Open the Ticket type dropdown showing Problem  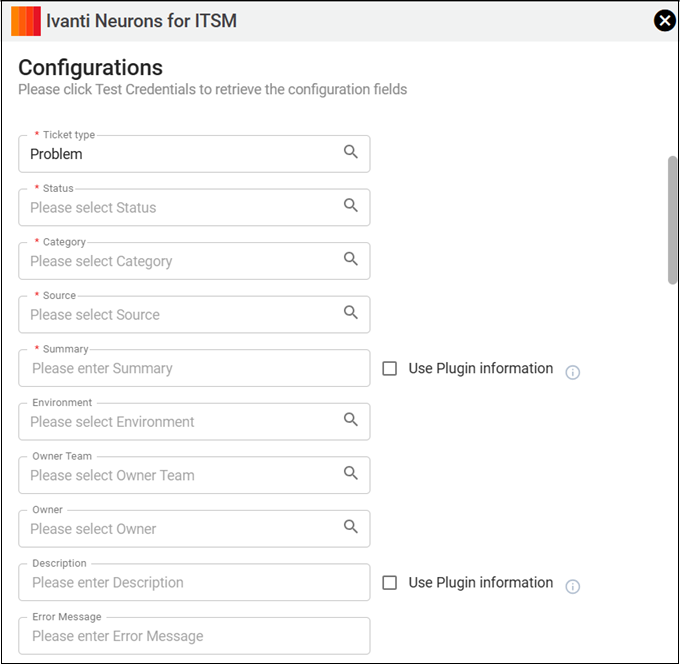tap(194, 154)
